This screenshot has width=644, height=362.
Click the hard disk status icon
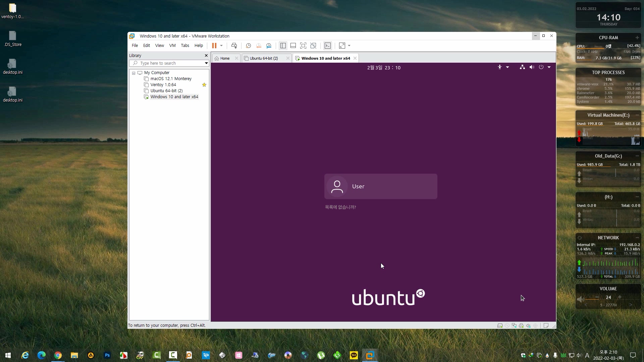[500, 325]
